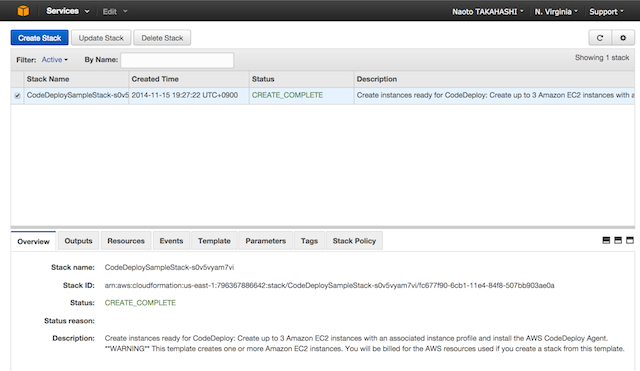Sort by Status column header
Screen dimensions: 640x371
tap(301, 79)
